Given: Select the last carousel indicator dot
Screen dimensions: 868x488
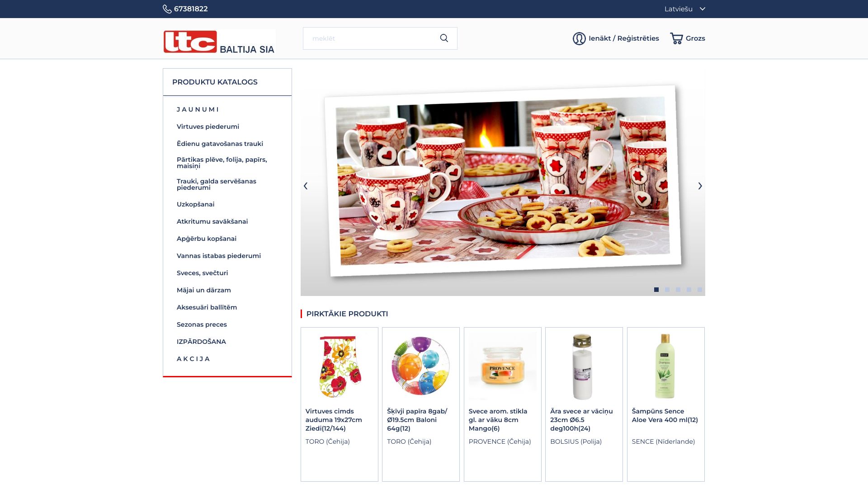Looking at the screenshot, I should click(x=700, y=290).
